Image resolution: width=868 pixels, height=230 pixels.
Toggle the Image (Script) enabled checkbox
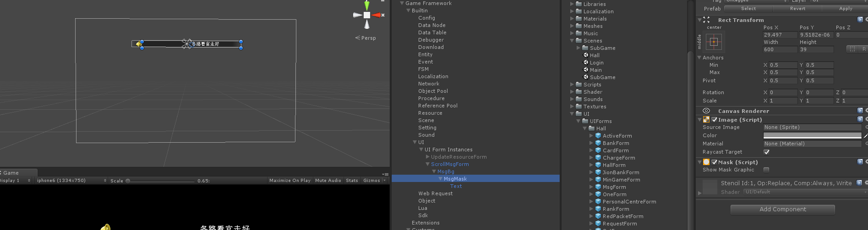tap(714, 119)
